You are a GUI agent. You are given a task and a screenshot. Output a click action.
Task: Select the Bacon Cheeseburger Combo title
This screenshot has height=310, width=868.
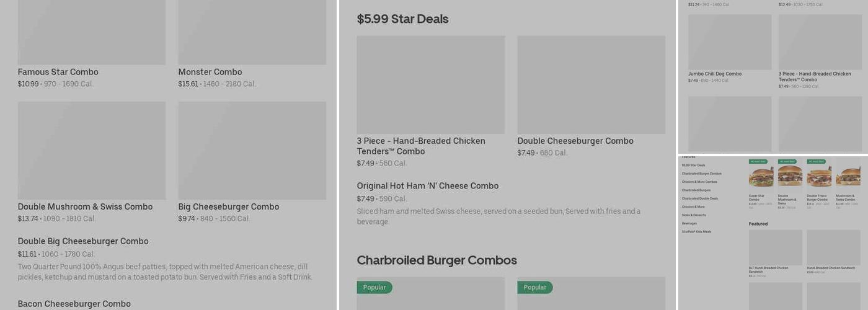(74, 304)
